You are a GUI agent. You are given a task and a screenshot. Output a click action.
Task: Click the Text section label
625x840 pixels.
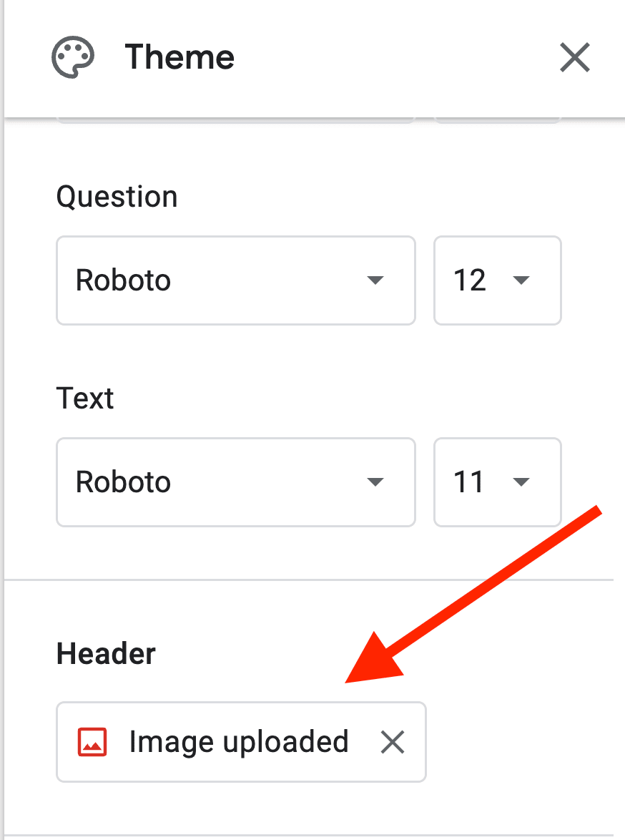tap(85, 399)
